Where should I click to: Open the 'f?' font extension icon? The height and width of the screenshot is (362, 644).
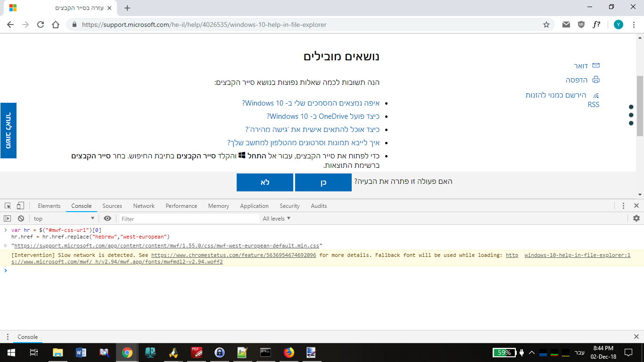[596, 25]
